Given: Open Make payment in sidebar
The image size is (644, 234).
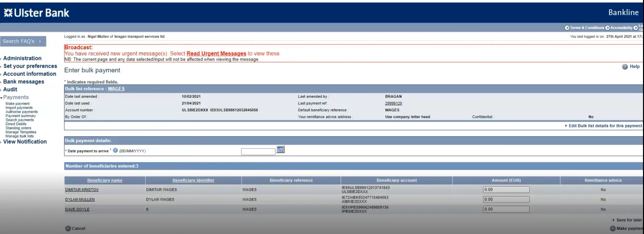Looking at the screenshot, I should click(x=17, y=104).
